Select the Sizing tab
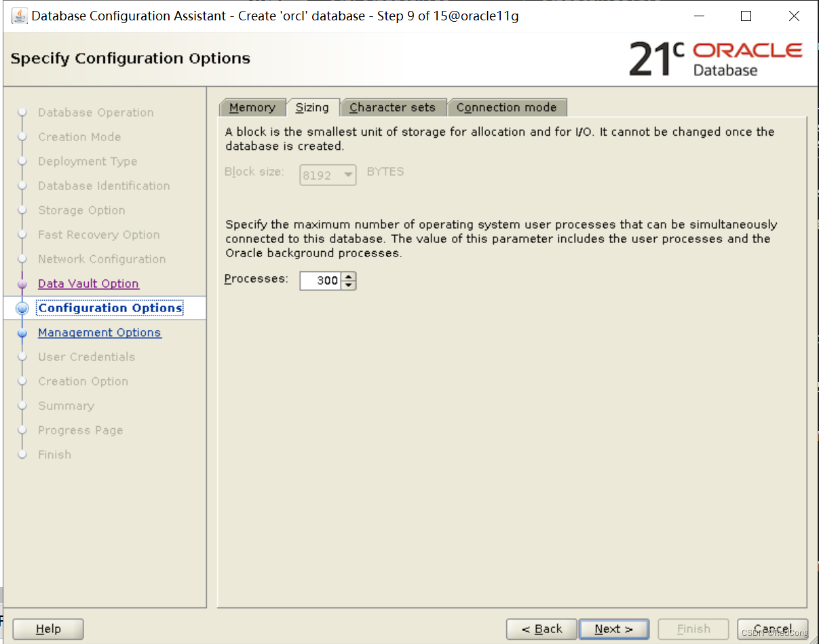Image resolution: width=819 pixels, height=644 pixels. tap(312, 107)
